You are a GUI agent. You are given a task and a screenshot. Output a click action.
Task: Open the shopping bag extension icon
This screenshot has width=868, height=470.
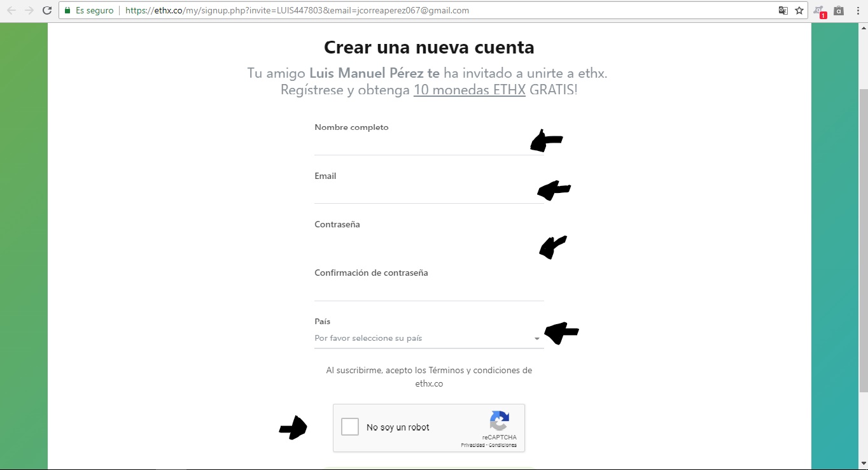[839, 11]
